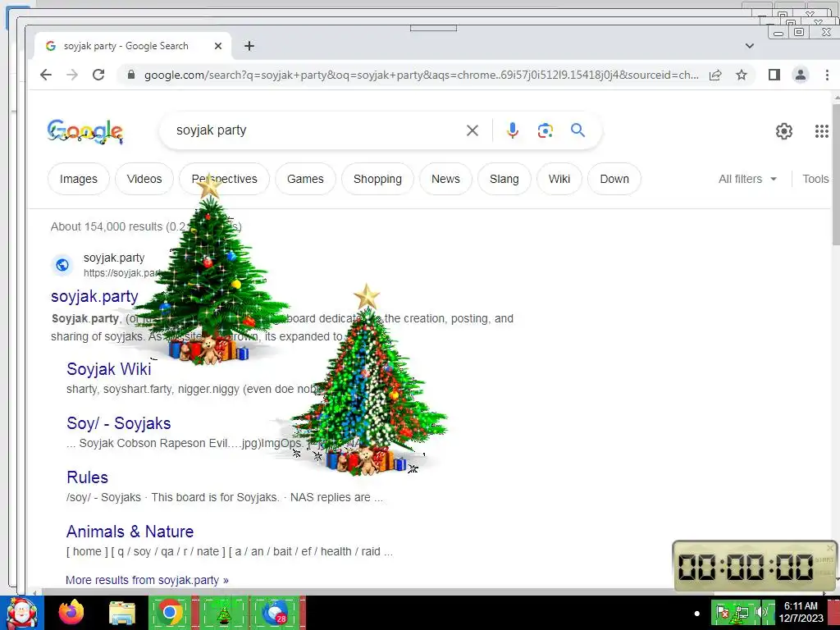Image resolution: width=840 pixels, height=630 pixels.
Task: Submit search with magnifying glass
Action: pyautogui.click(x=577, y=130)
